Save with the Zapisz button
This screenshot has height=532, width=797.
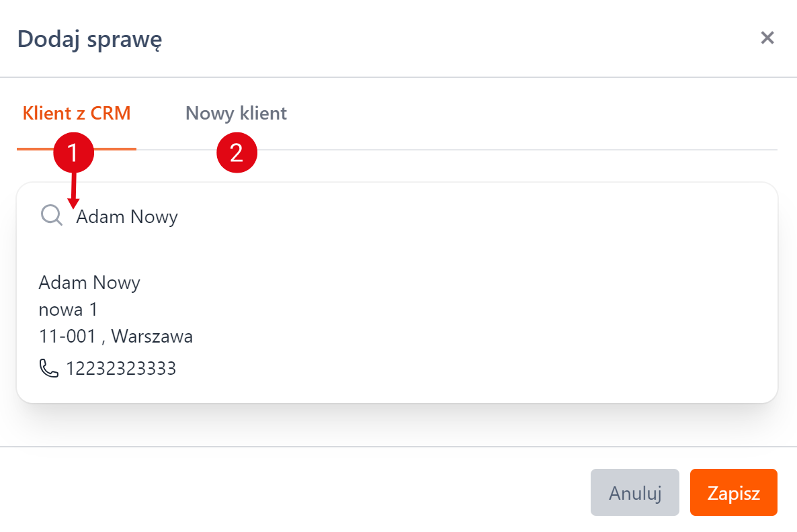click(x=733, y=493)
